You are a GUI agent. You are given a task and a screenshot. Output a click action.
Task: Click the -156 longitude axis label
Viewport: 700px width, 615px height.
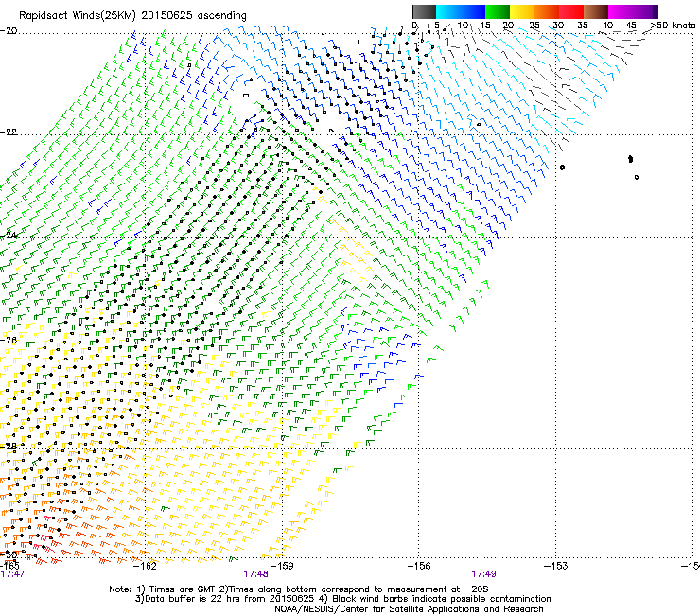tap(419, 567)
